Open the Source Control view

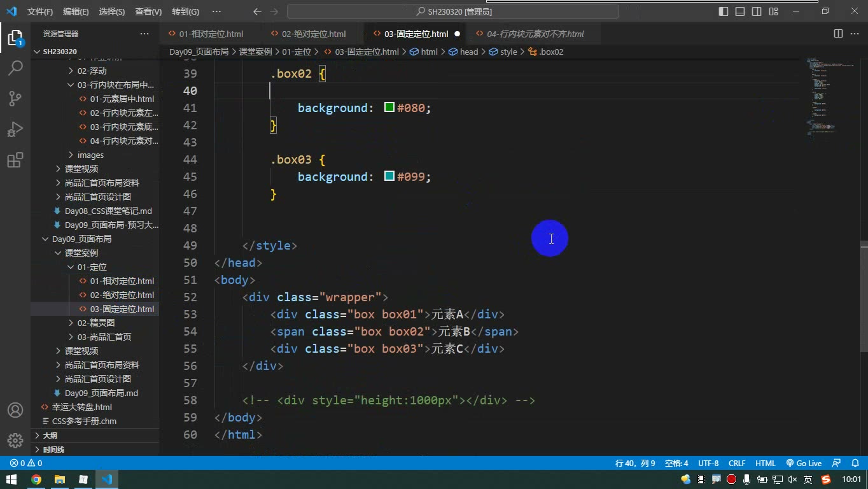pyautogui.click(x=15, y=98)
